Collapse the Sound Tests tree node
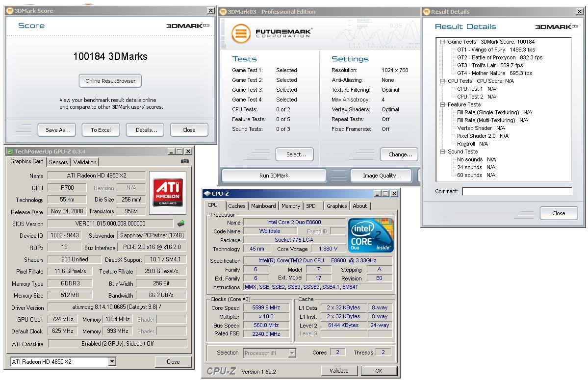588x380 pixels. 442,152
